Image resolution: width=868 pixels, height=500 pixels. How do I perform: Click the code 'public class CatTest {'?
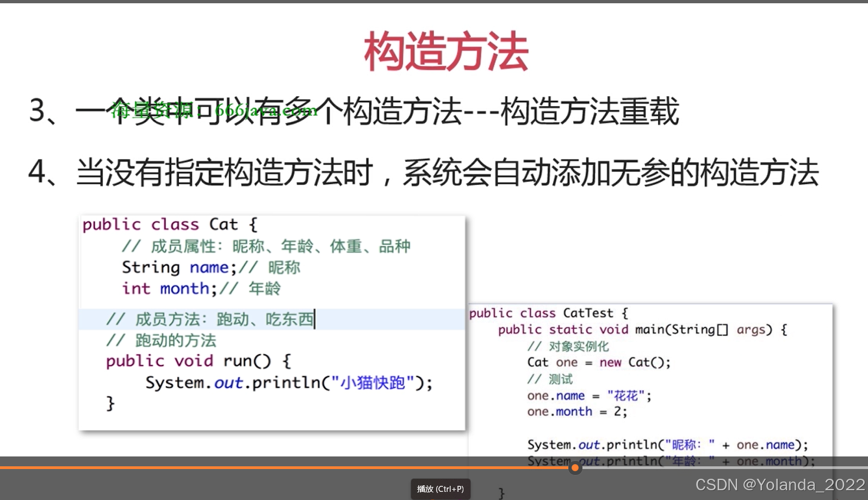click(549, 313)
